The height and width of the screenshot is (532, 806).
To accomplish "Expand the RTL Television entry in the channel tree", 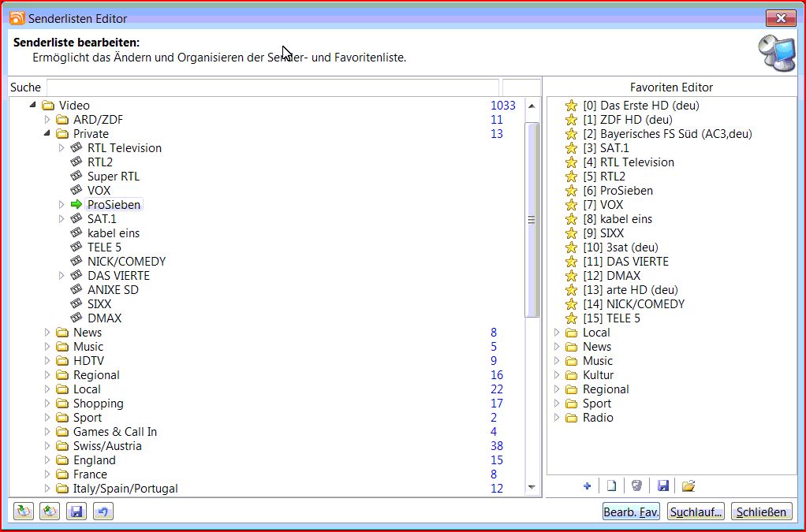I will pos(62,148).
